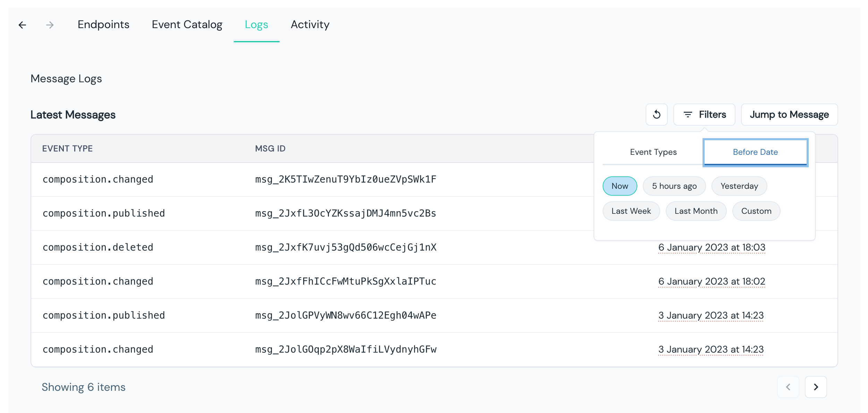868x413 pixels.
Task: Click previous page chevron
Action: coord(788,387)
